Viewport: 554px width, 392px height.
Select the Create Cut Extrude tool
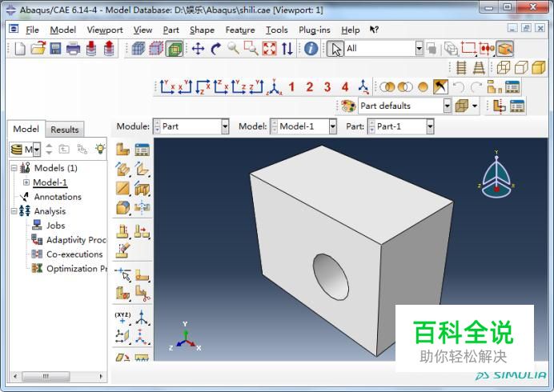click(142, 190)
